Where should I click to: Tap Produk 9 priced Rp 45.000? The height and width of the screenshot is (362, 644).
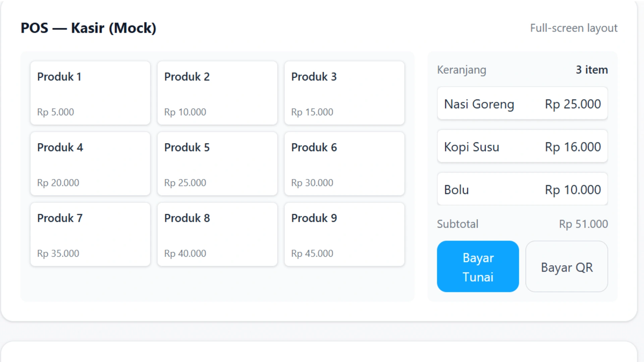344,234
